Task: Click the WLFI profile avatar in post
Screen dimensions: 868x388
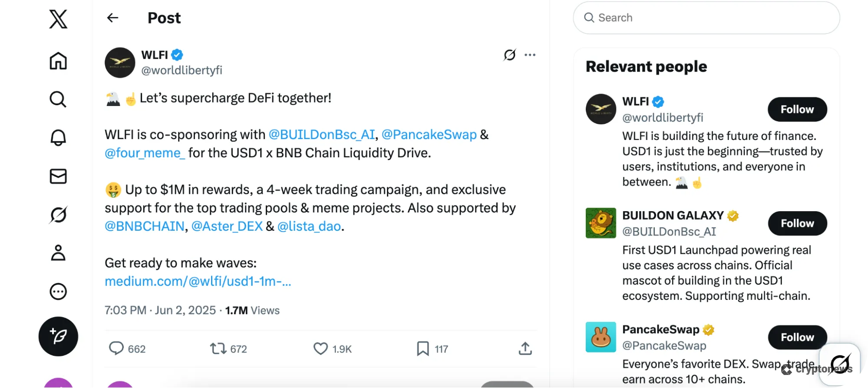Action: tap(120, 63)
